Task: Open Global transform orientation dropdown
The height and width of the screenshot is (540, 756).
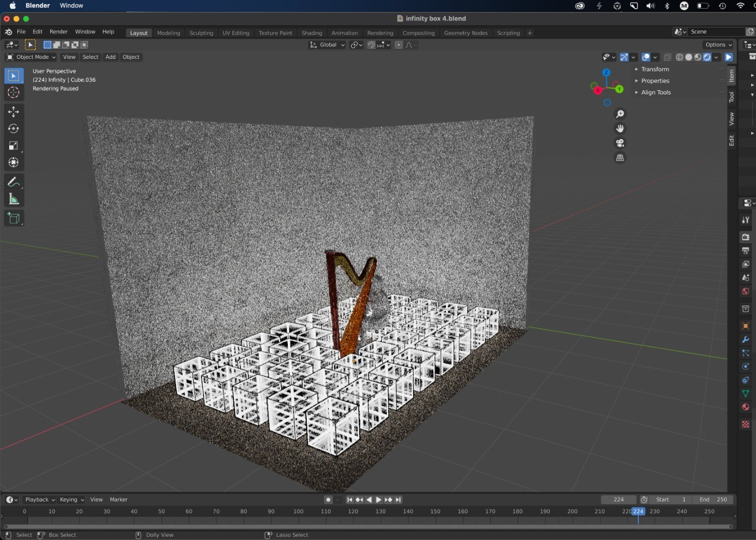Action: point(327,45)
